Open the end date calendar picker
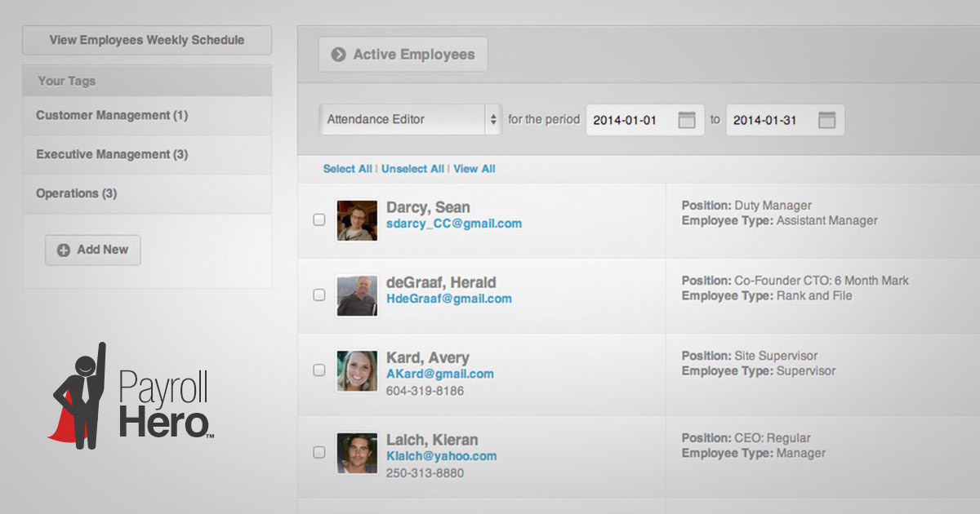980x514 pixels. pos(827,119)
